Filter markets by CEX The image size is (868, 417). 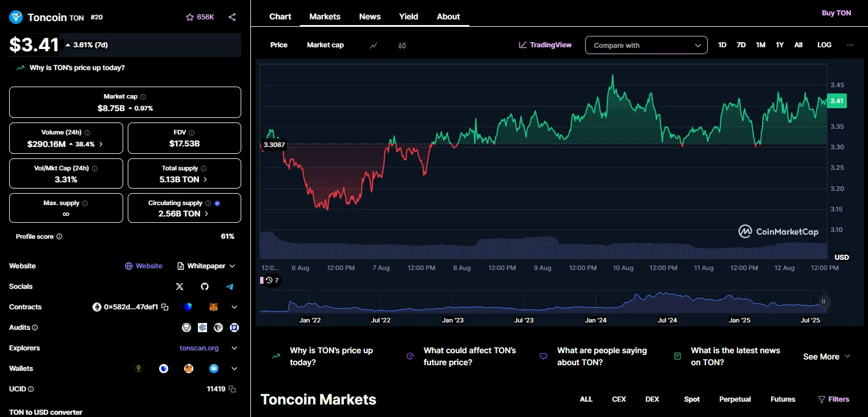[619, 399]
